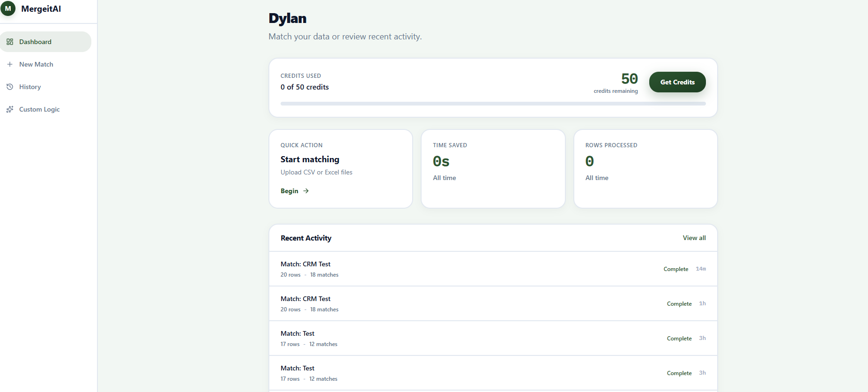Image resolution: width=868 pixels, height=392 pixels.
Task: Open the Dashboard sidebar item
Action: click(x=45, y=42)
